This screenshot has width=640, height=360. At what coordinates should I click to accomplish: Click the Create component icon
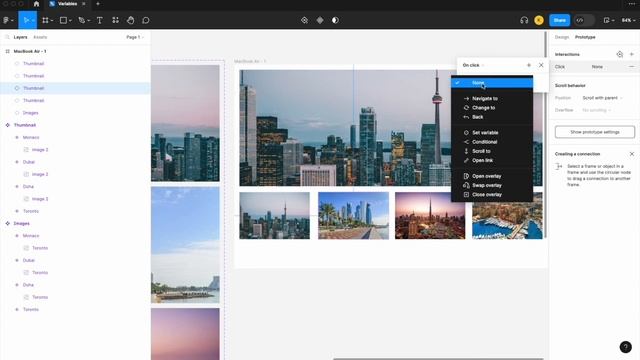pos(304,20)
